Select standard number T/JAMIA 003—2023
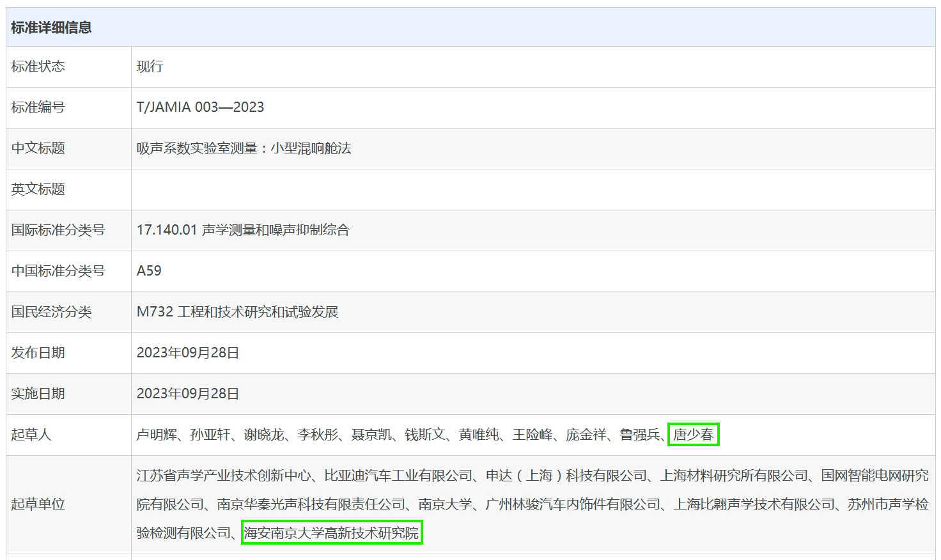 [x=200, y=107]
